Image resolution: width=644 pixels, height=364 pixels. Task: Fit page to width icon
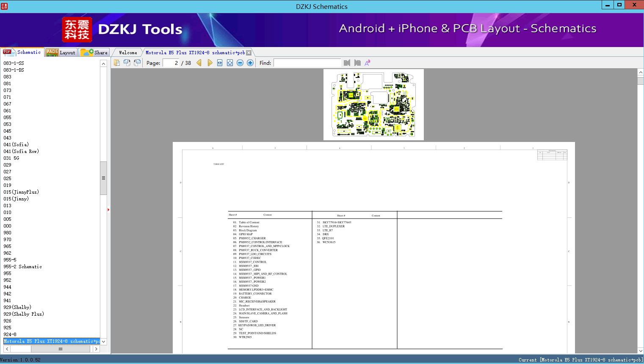(x=220, y=63)
